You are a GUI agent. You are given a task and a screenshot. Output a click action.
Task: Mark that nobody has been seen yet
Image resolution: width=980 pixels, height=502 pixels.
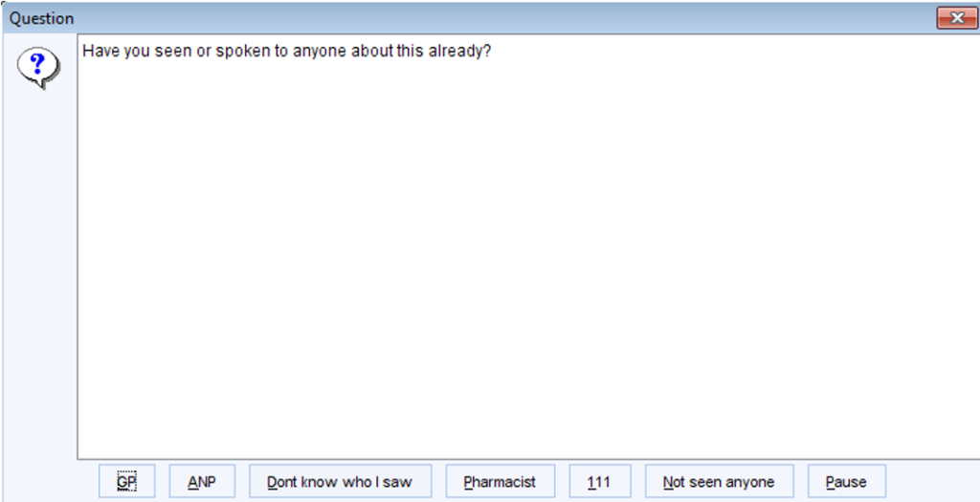pyautogui.click(x=719, y=481)
